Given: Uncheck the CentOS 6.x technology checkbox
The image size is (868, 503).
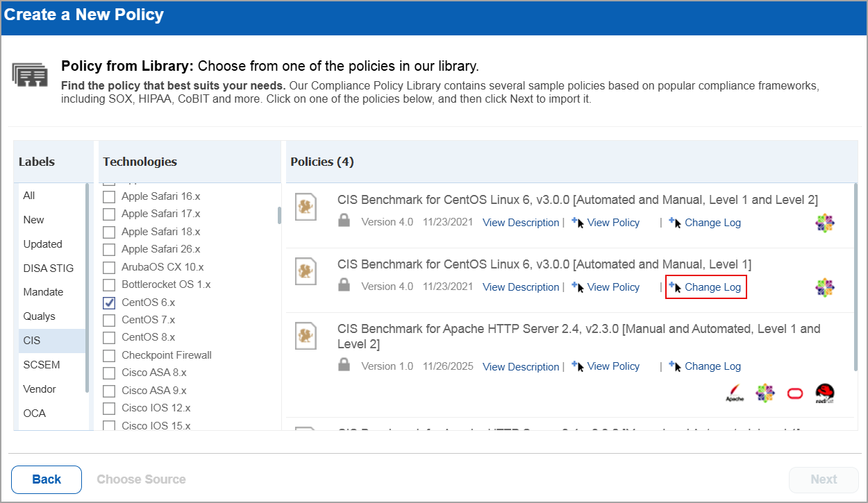Looking at the screenshot, I should 109,302.
